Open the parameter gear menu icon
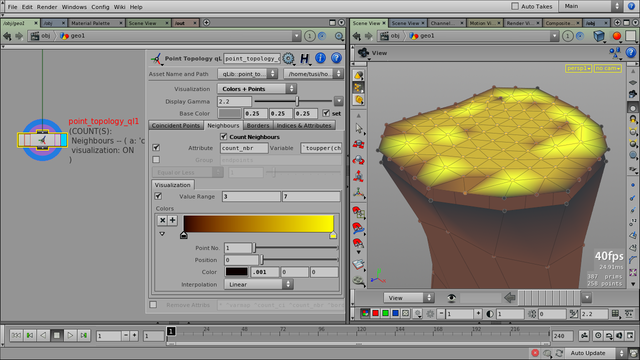The image size is (640, 360). [288, 58]
